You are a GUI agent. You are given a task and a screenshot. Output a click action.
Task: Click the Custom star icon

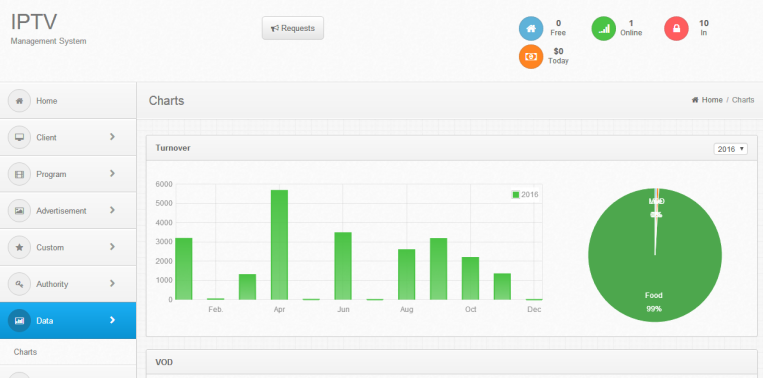point(19,247)
